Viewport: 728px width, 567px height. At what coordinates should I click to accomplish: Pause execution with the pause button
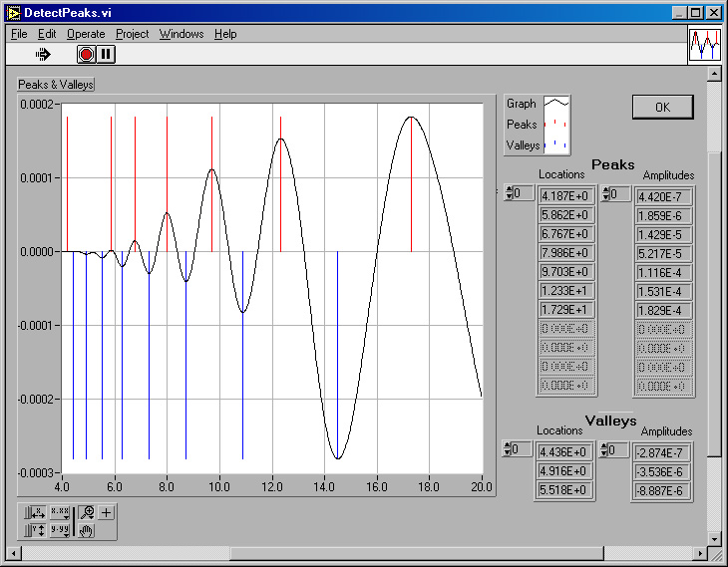click(x=106, y=54)
